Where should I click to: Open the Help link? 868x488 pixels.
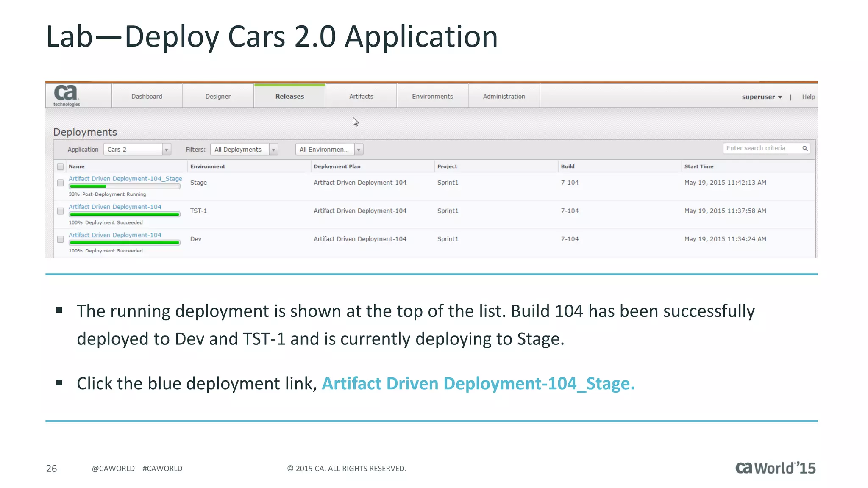808,97
